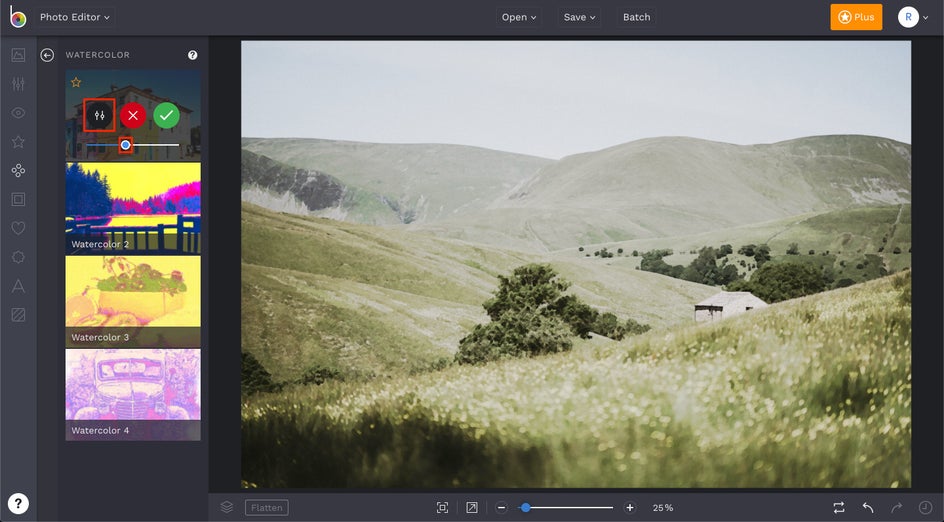Open the Watercolor help question icon

193,55
